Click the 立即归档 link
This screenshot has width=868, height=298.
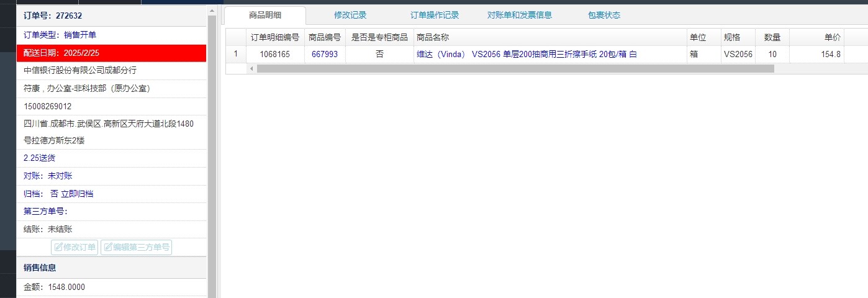click(x=77, y=194)
